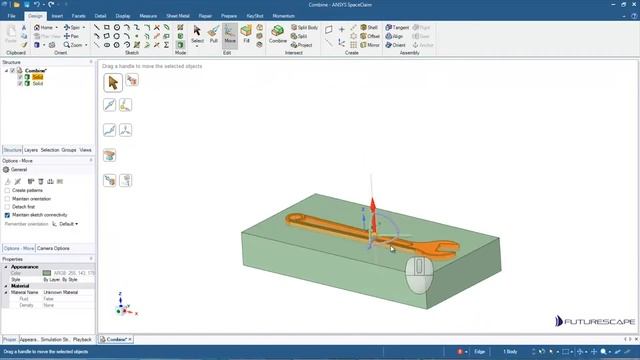Switch to the Insert ribbon tab
Image resolution: width=640 pixels, height=360 pixels.
(x=57, y=16)
